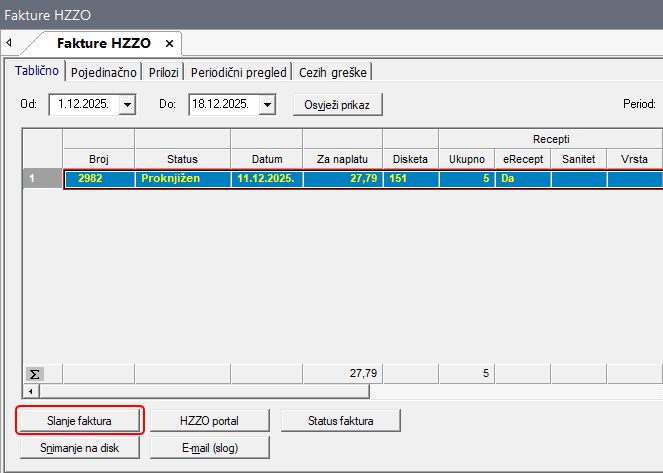Screen dimensions: 663x473
Task: Open the Periodični pregled tab
Action: (x=240, y=72)
